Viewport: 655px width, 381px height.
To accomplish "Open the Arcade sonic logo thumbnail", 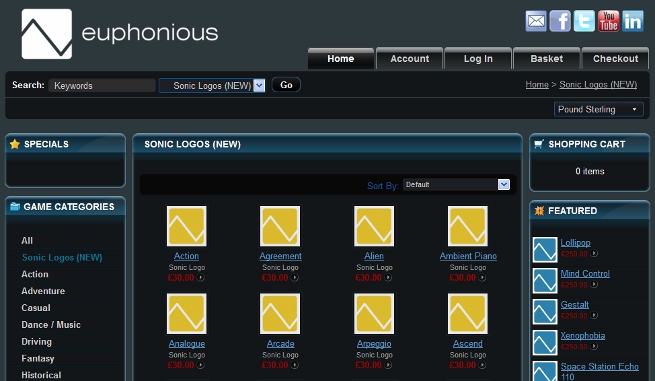I will [280, 313].
